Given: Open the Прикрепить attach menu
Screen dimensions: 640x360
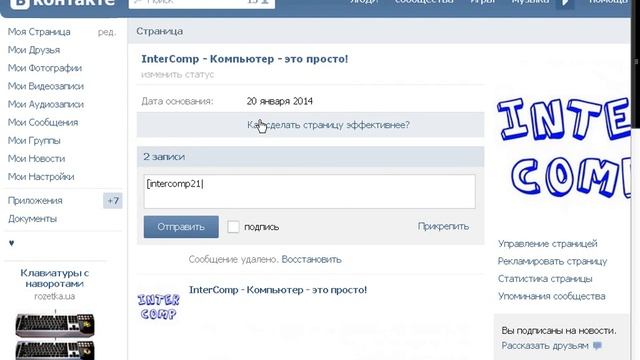Looking at the screenshot, I should 443,226.
